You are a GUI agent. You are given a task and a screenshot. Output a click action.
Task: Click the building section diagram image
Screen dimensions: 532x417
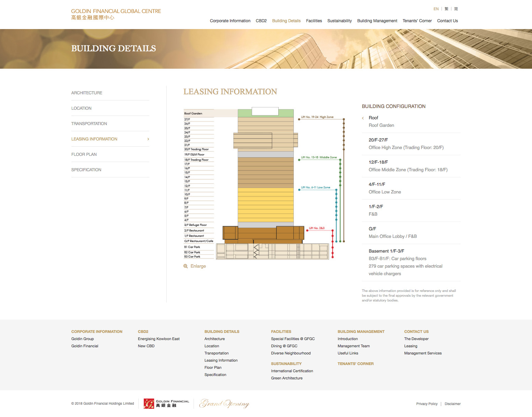coord(264,184)
